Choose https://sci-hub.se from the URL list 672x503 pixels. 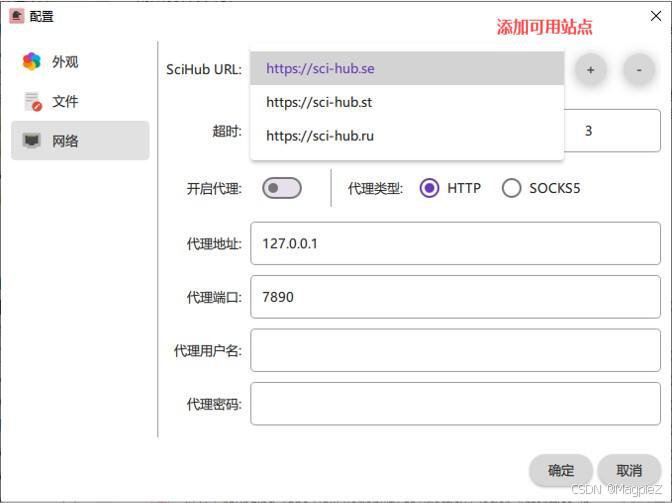(407, 69)
